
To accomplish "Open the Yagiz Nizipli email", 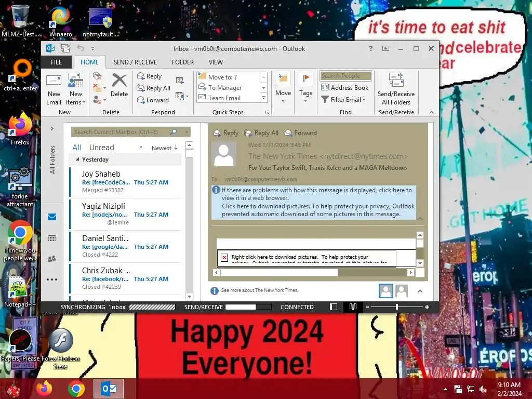I will pyautogui.click(x=125, y=214).
